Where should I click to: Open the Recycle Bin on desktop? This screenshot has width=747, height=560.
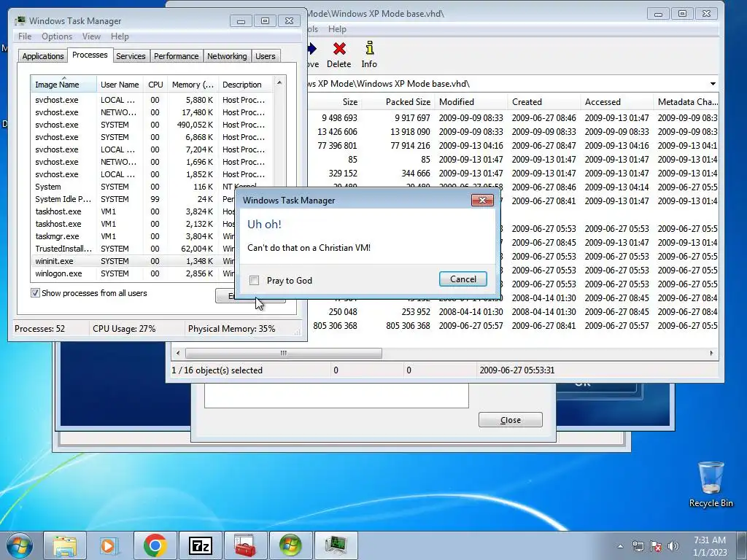click(x=711, y=485)
